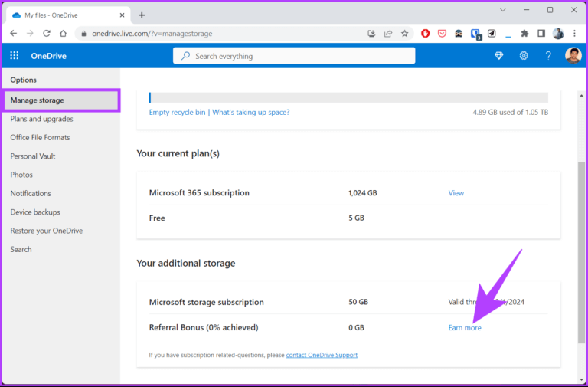588x387 pixels.
Task: Open Personal Vault option
Action: 33,156
